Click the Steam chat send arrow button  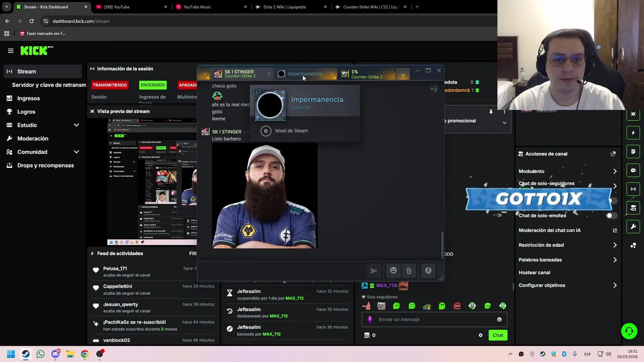pyautogui.click(x=374, y=270)
